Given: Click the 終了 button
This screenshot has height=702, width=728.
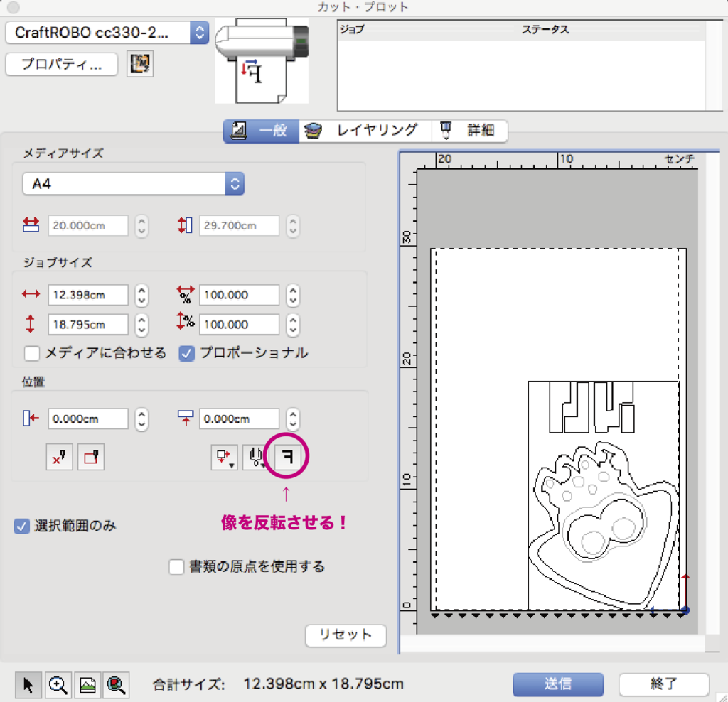Looking at the screenshot, I should 664,684.
